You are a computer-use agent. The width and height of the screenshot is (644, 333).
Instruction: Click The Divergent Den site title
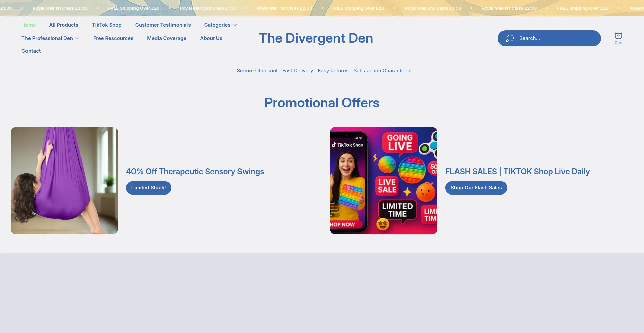[x=316, y=38]
